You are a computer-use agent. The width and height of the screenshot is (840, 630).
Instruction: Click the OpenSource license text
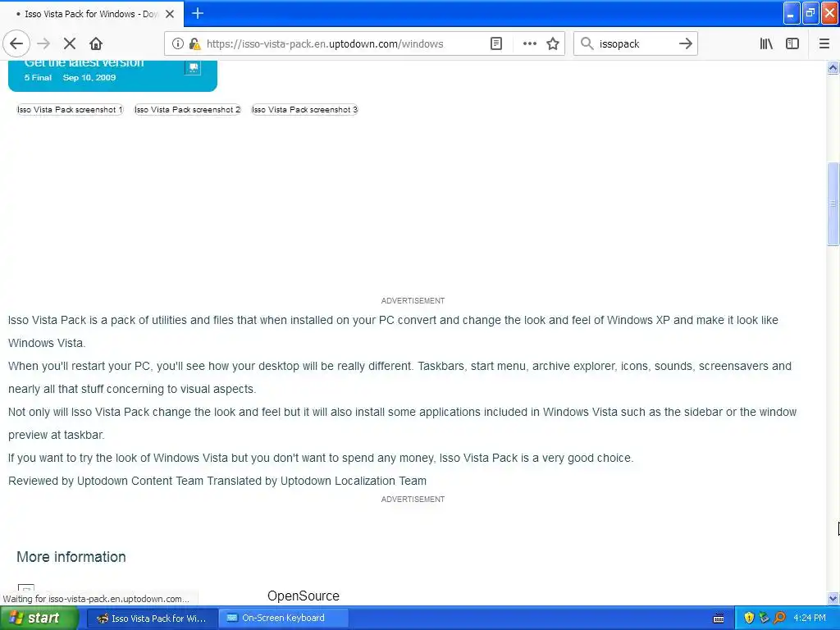click(304, 596)
